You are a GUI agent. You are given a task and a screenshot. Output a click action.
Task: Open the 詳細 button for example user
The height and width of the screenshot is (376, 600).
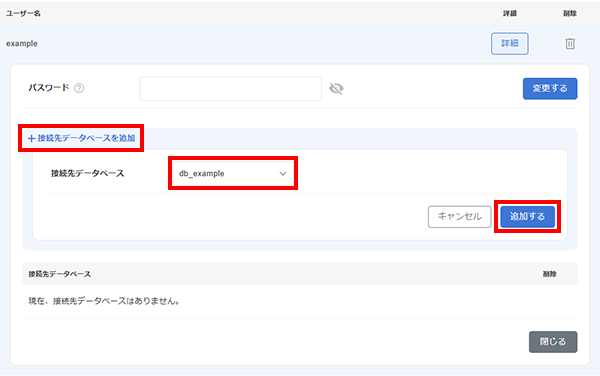tap(510, 43)
